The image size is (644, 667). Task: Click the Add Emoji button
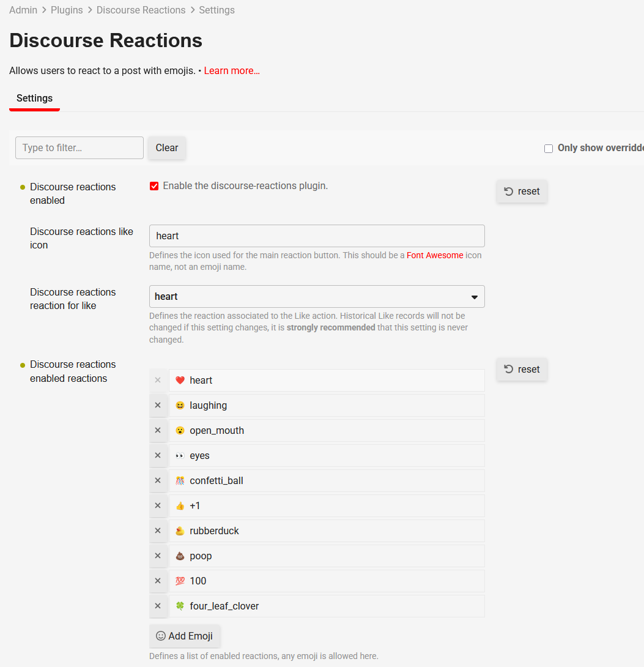[185, 636]
